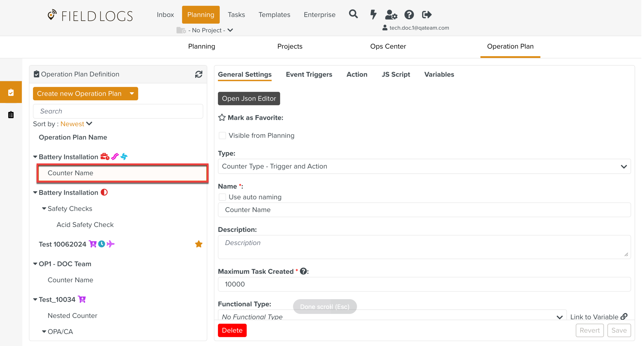Open the Sort by Newest dropdown
Screen dimensions: 644x346
click(76, 124)
